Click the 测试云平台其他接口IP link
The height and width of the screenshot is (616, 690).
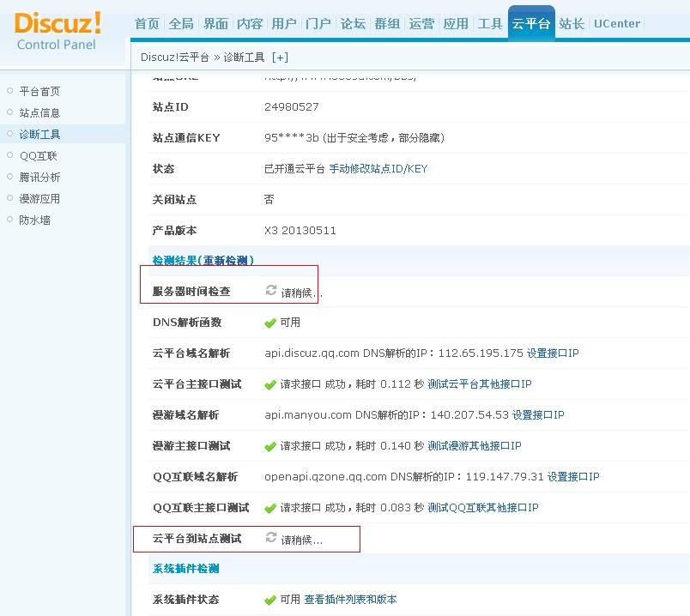pyautogui.click(x=480, y=383)
